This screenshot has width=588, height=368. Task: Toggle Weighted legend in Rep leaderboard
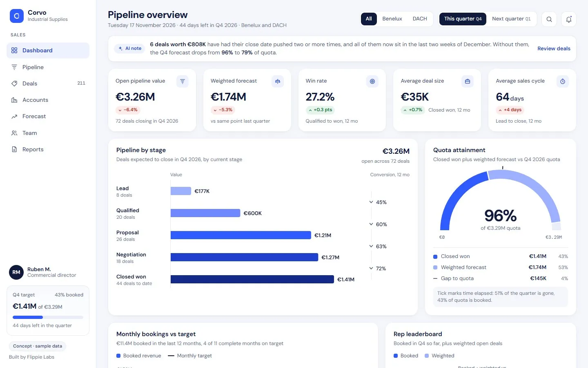(x=439, y=356)
